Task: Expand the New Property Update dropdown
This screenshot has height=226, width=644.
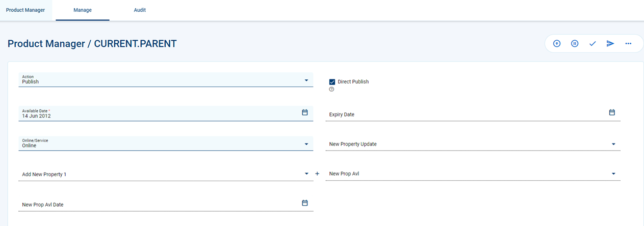Action: (473, 144)
